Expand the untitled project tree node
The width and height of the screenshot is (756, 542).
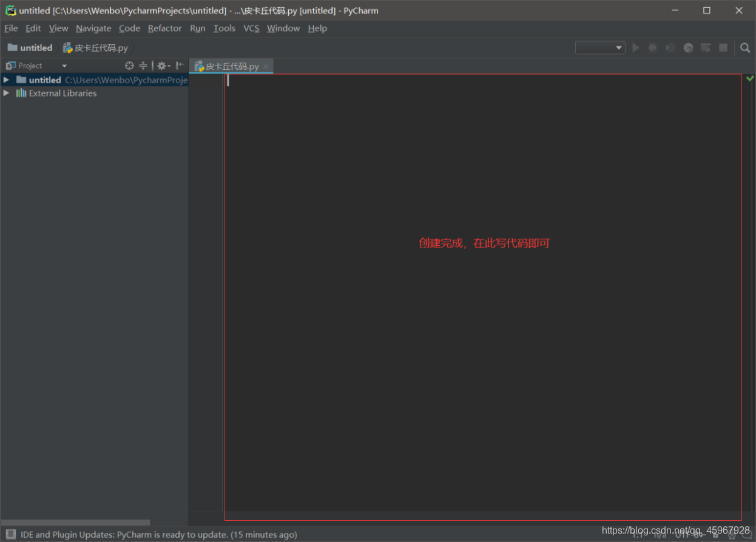(6, 80)
